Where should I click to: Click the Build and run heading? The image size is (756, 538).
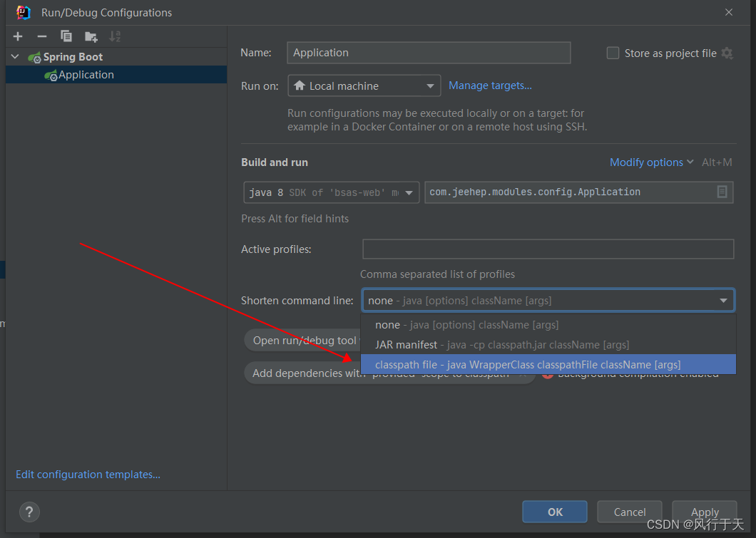coord(275,162)
